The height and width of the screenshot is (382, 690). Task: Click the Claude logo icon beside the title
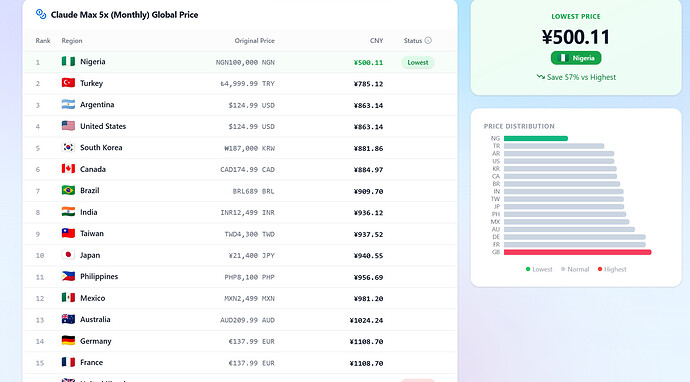(41, 15)
